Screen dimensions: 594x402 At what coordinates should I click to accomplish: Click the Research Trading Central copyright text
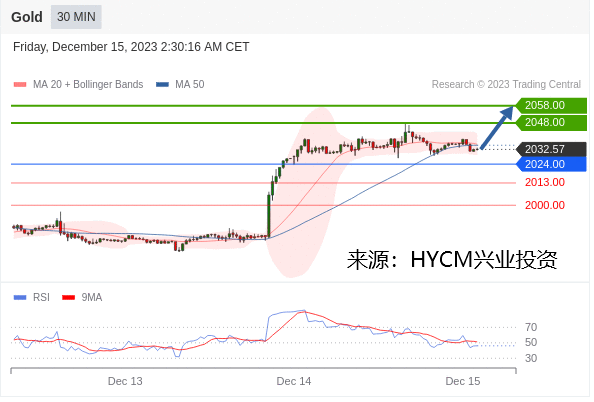[x=506, y=84]
